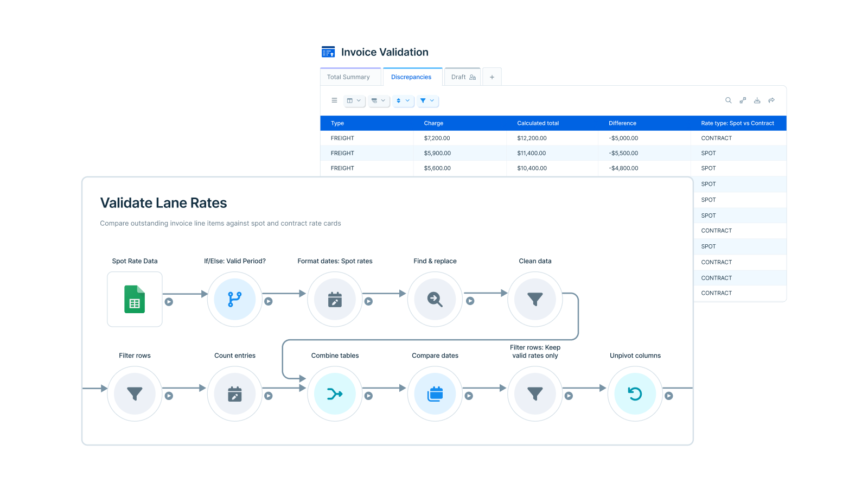Select the Clean data filter node

[535, 299]
